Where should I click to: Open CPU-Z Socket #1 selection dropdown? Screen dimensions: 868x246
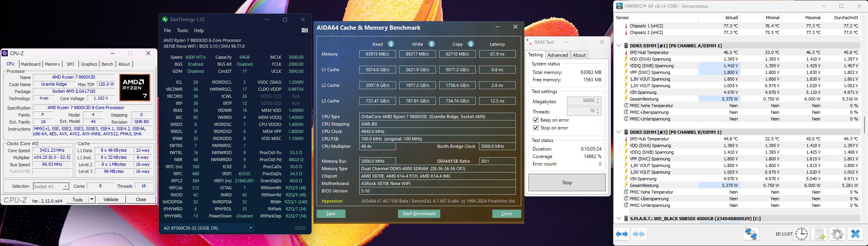[x=51, y=187]
